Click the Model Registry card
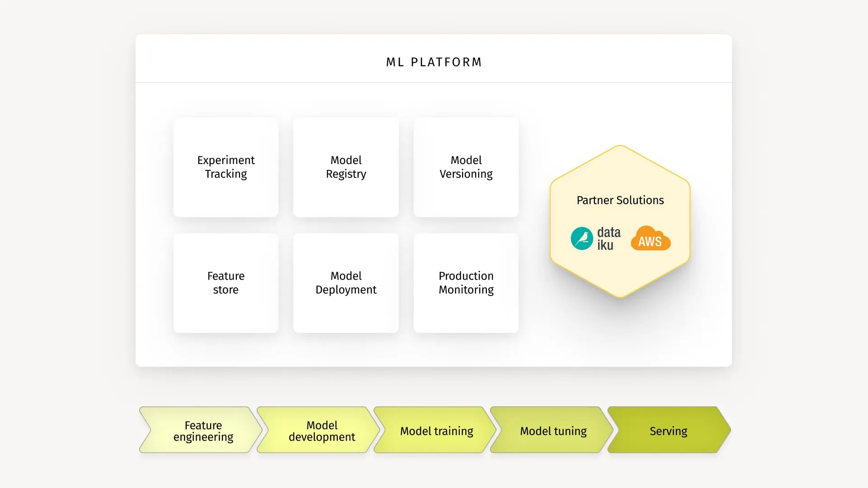The height and width of the screenshot is (488, 868). [345, 167]
